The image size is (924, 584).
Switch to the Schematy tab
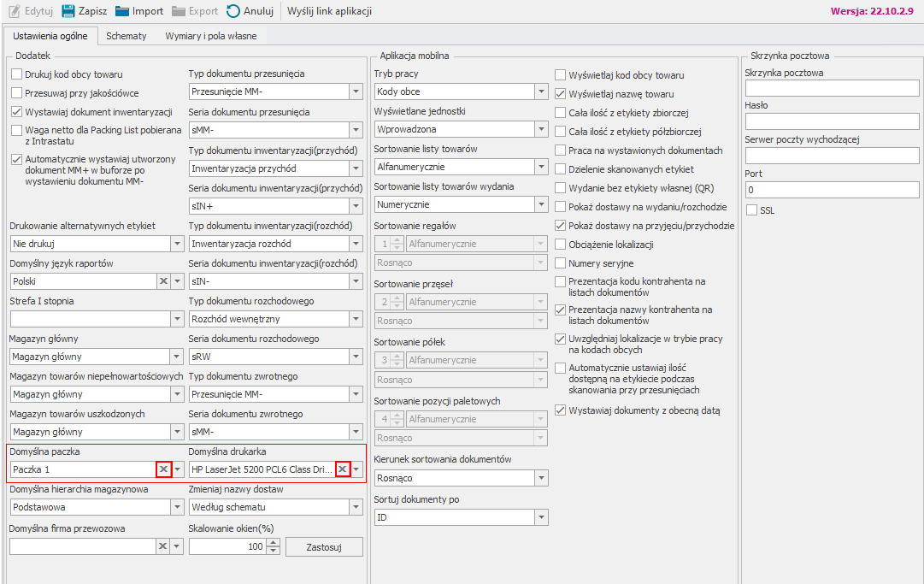pyautogui.click(x=126, y=36)
